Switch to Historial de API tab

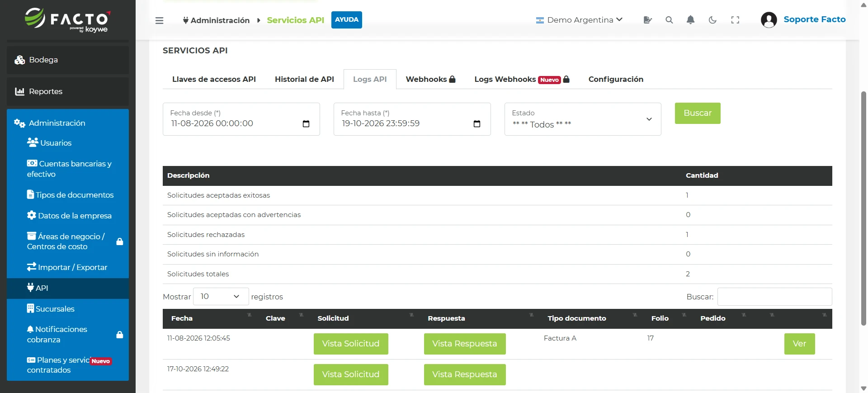pos(304,79)
